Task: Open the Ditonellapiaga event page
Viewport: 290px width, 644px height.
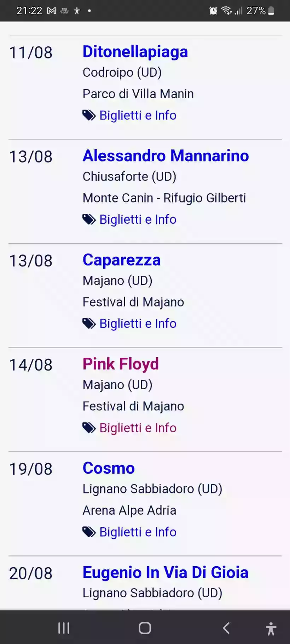Action: coord(135,52)
